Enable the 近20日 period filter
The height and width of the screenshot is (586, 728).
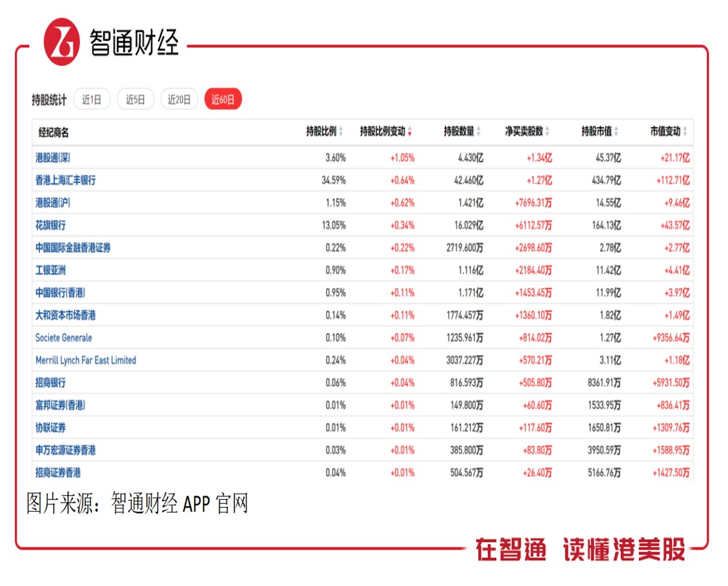pos(179,99)
